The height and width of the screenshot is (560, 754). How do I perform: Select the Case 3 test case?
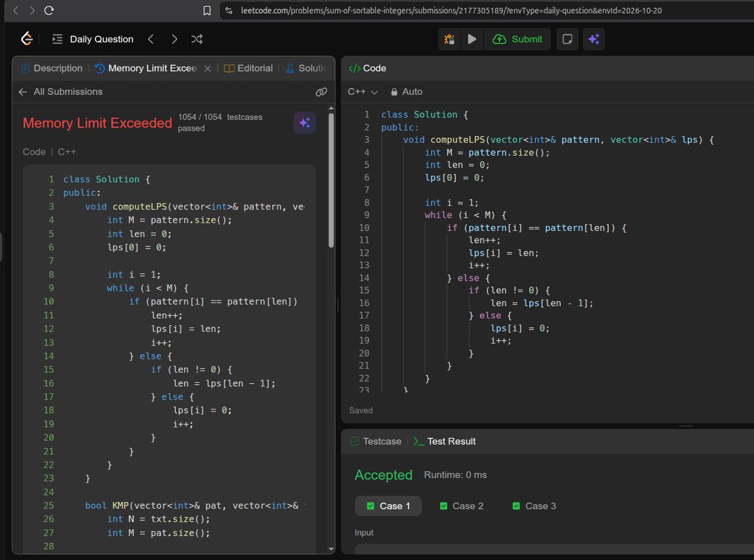pyautogui.click(x=534, y=506)
